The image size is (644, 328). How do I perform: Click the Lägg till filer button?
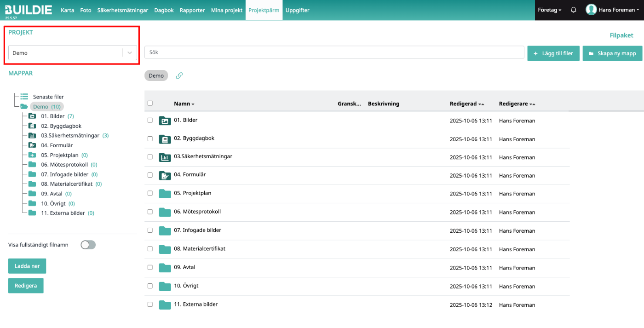[x=553, y=53]
